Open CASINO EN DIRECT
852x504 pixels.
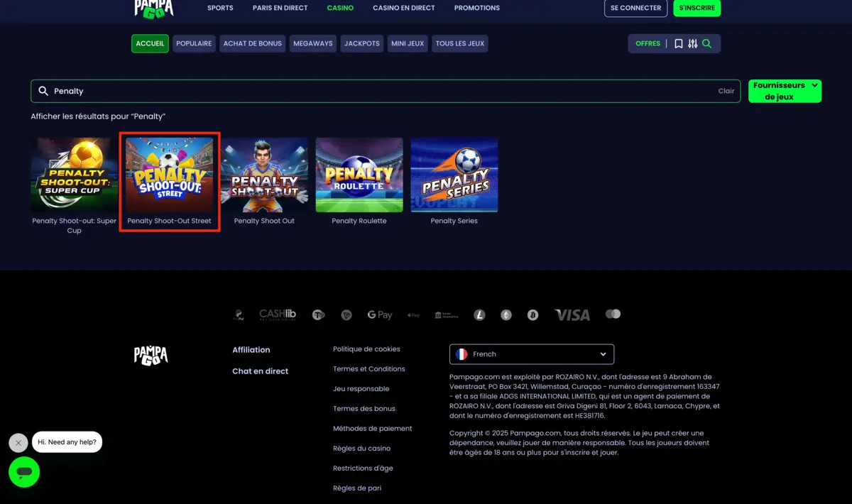404,8
